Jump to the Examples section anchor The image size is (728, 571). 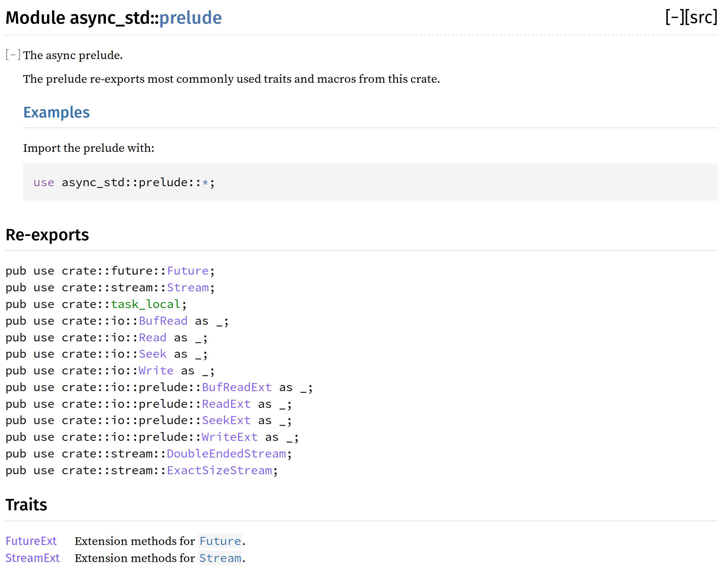click(56, 112)
